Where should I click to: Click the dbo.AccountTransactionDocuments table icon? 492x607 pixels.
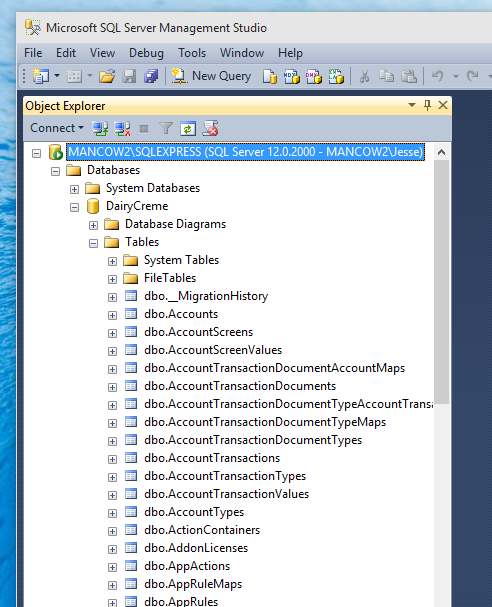coord(131,386)
